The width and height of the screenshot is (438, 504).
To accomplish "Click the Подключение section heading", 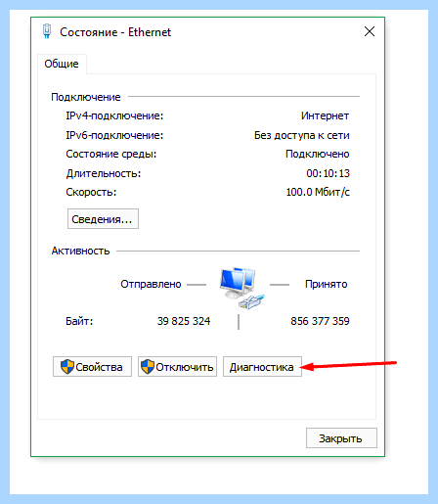I will coord(86,97).
